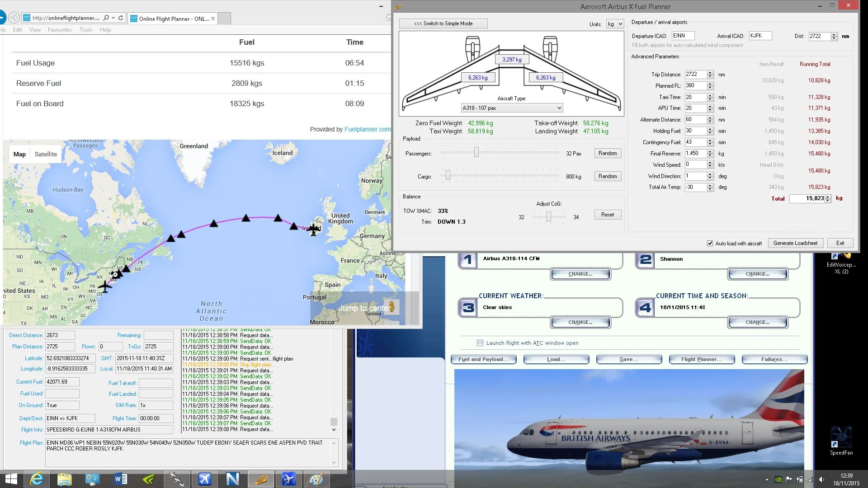
Task: Open Internet Explorer from the taskbar
Action: pos(36,479)
